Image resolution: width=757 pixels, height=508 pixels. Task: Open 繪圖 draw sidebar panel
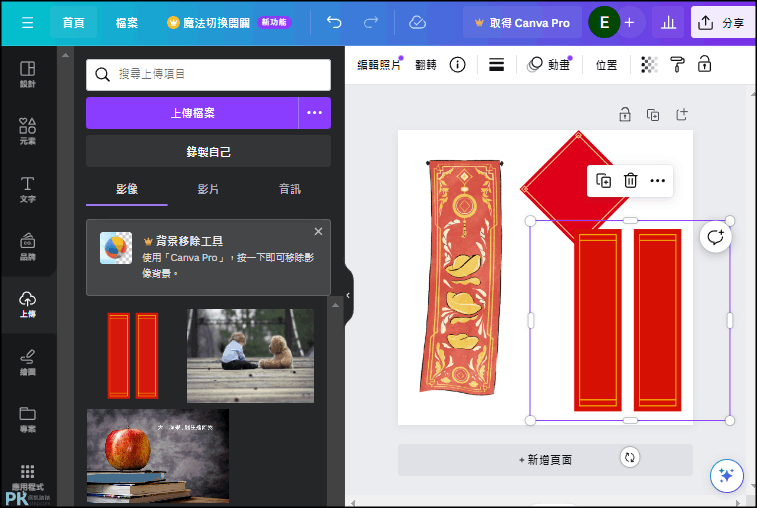tap(28, 362)
